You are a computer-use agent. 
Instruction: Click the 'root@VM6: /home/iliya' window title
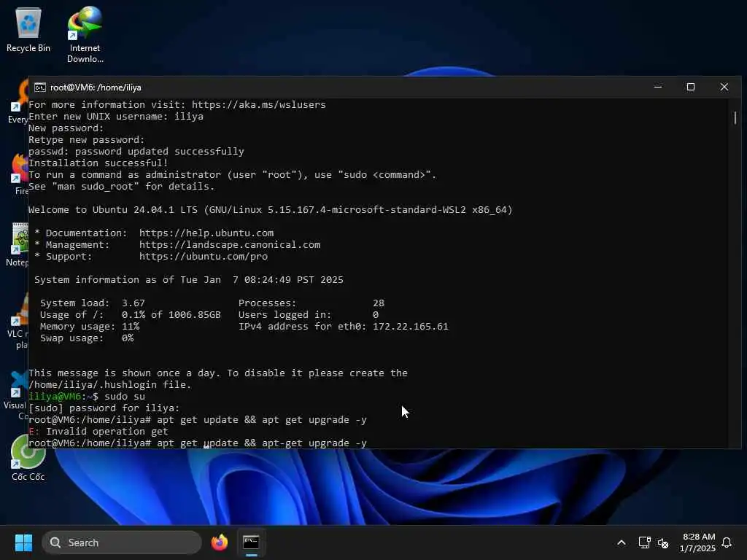click(96, 87)
